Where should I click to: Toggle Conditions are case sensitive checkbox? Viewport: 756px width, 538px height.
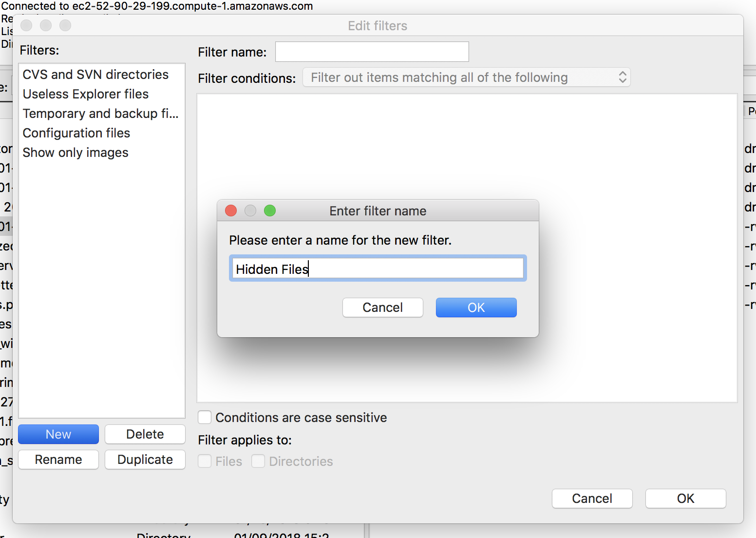pos(205,418)
